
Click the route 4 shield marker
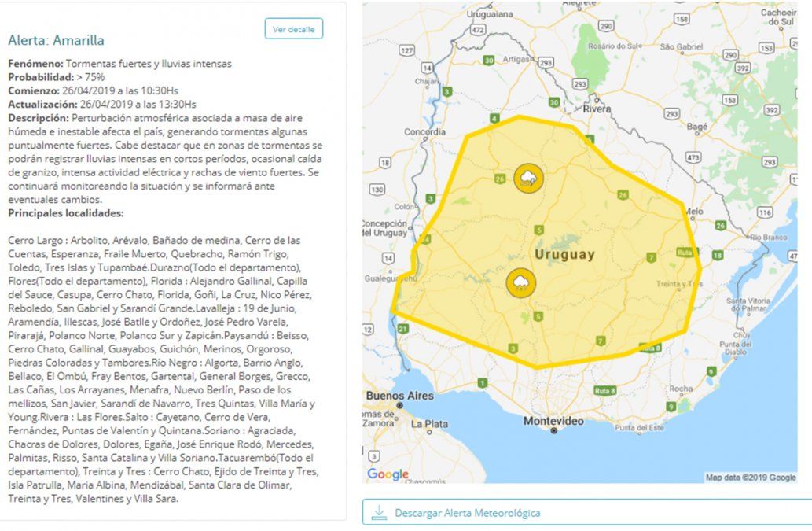pos(494,119)
